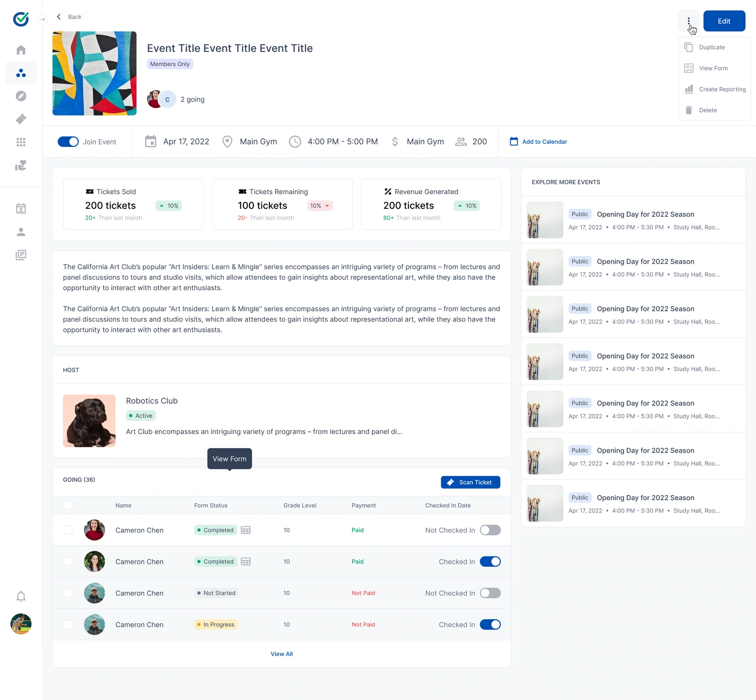
Task: Click the Form Status column header
Action: pyautogui.click(x=211, y=505)
